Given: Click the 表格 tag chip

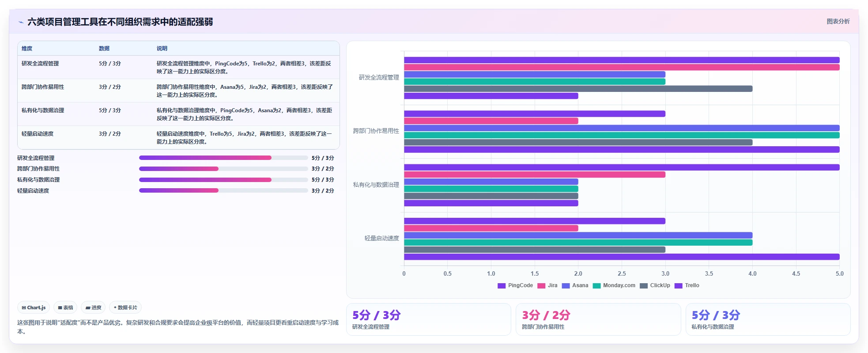Looking at the screenshot, I should click(x=65, y=307).
